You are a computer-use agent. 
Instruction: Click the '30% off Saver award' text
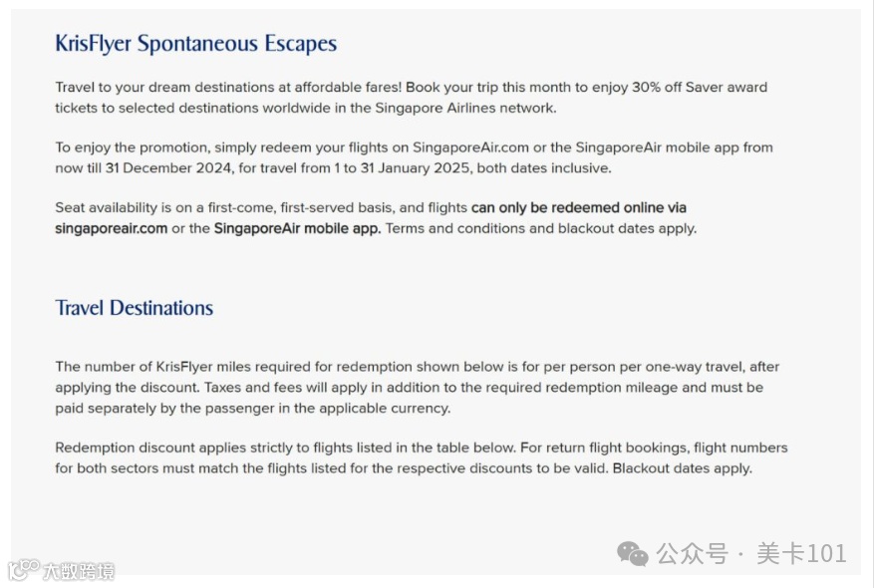coord(700,88)
